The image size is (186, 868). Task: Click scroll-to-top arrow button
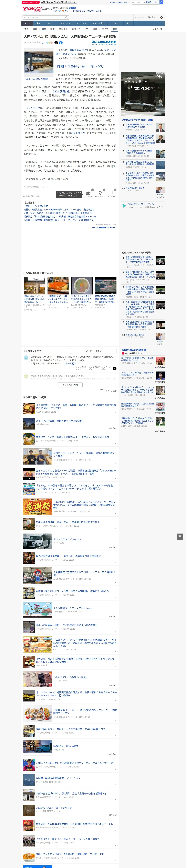180,536
